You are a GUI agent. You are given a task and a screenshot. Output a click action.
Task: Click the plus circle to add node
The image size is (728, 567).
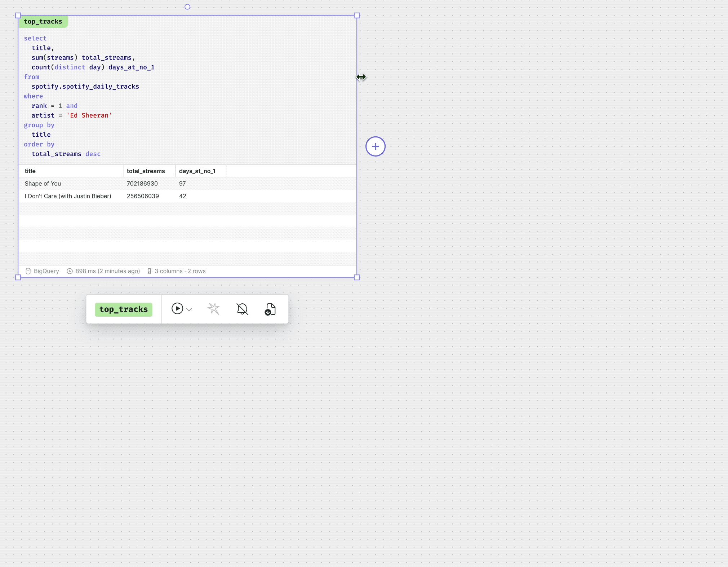pos(376,146)
